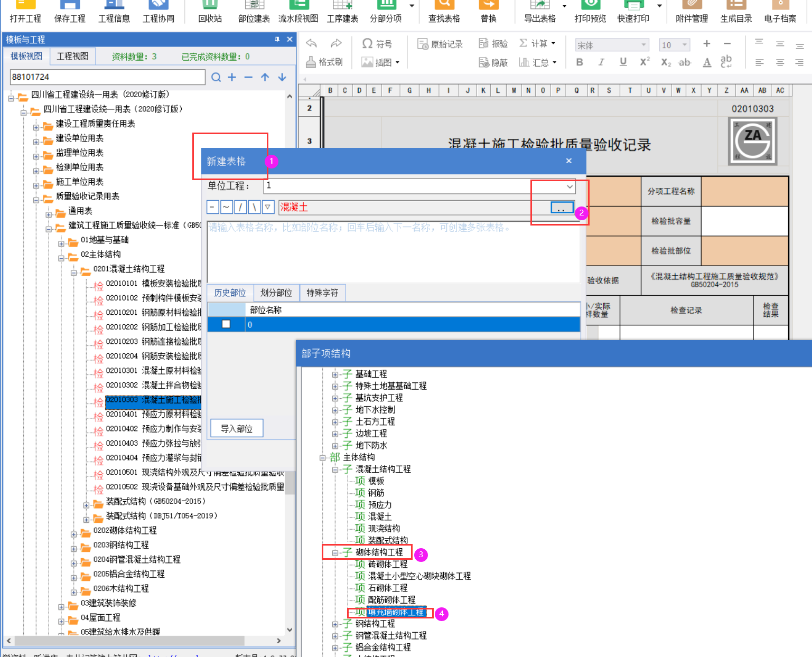Click the redo arrow in editor toolbar
Screen dimensions: 812x657
pos(336,43)
